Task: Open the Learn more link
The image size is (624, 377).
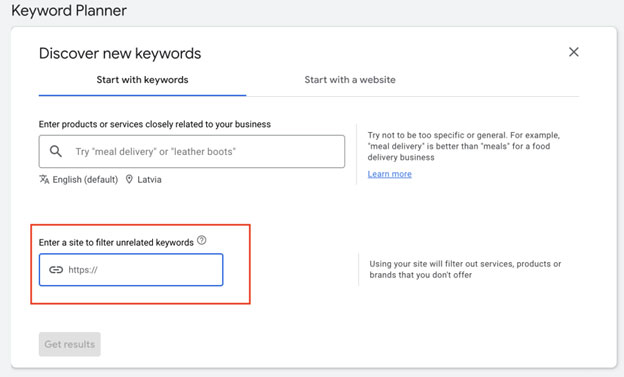Action: 390,174
